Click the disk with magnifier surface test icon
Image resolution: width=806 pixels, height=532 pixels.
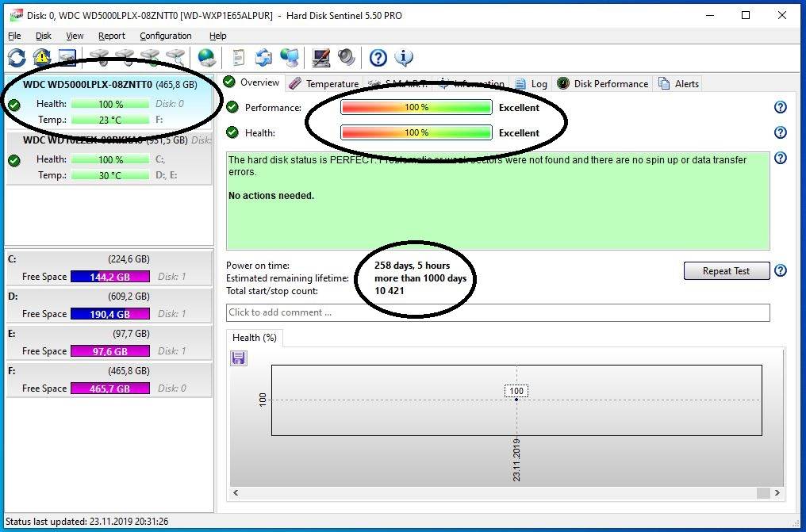tap(176, 58)
